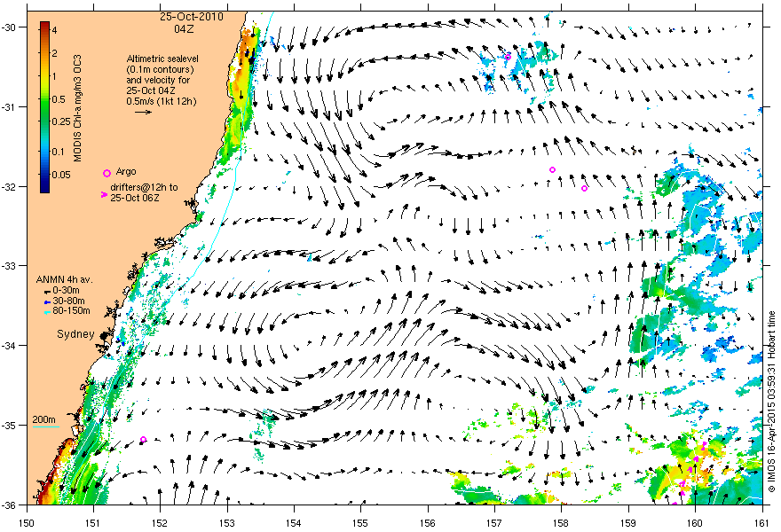Click the -30 latitude axis label
The width and height of the screenshot is (781, 532).
7,27
